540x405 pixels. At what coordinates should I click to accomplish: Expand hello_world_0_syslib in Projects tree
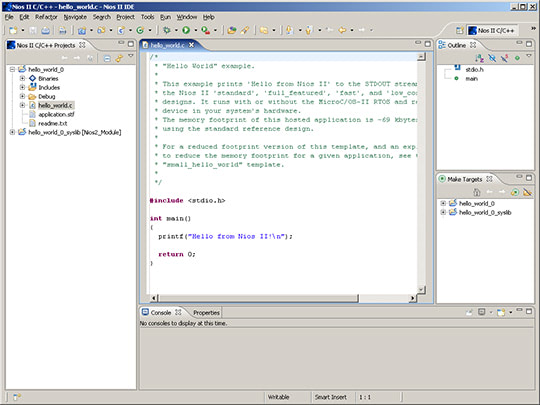pos(12,132)
